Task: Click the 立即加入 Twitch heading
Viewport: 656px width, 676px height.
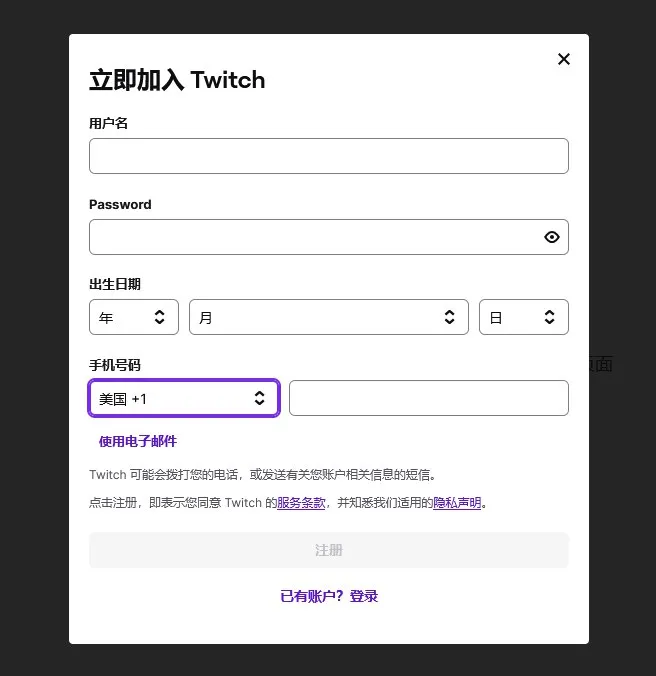Action: tap(177, 80)
